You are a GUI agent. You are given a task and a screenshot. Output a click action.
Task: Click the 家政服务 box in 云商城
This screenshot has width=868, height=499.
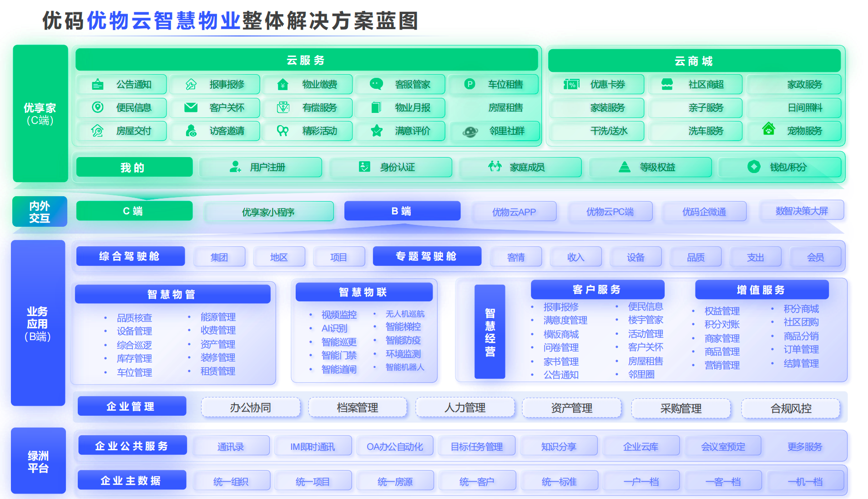pos(794,84)
